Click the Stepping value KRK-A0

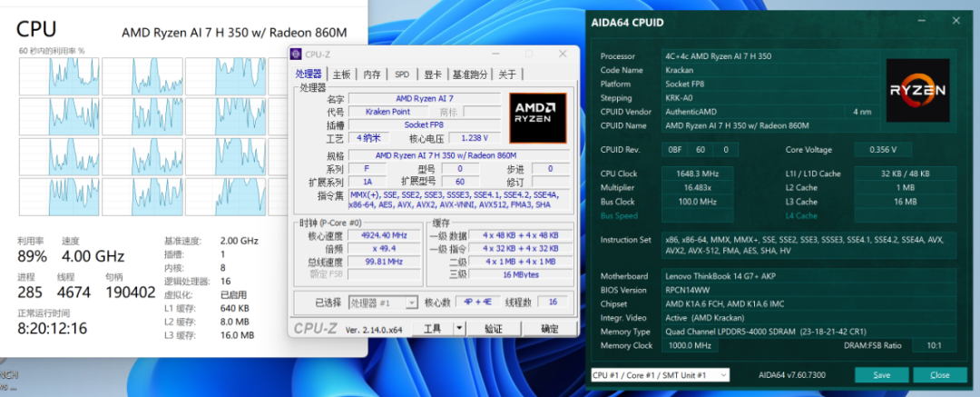(771, 98)
